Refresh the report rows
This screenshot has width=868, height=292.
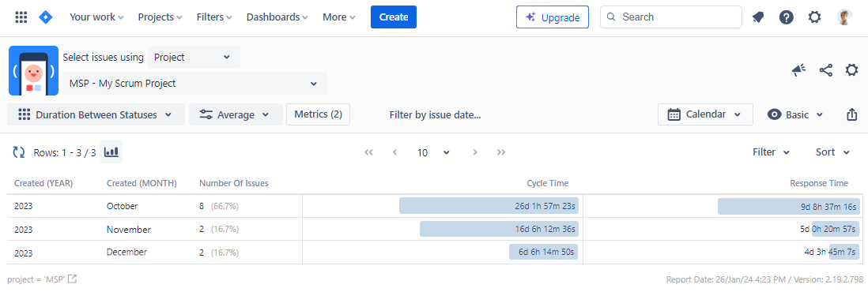click(20, 152)
